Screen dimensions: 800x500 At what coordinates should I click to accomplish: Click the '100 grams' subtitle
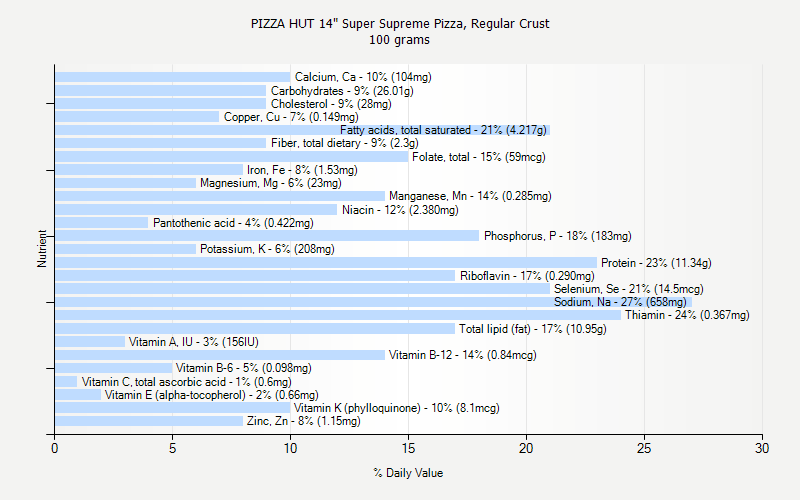click(399, 40)
